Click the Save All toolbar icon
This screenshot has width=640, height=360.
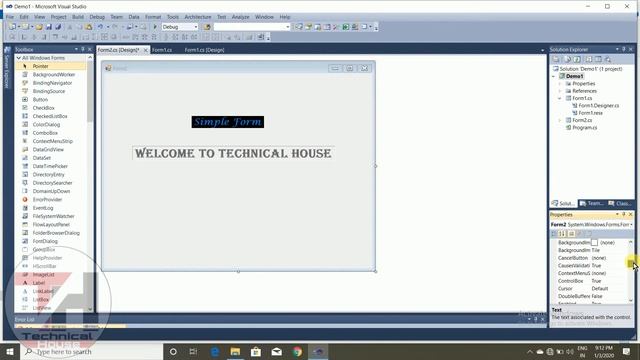click(x=58, y=27)
